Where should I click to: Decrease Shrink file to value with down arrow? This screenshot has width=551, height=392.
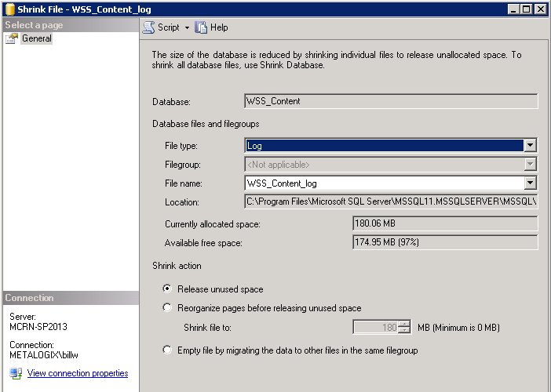404,330
